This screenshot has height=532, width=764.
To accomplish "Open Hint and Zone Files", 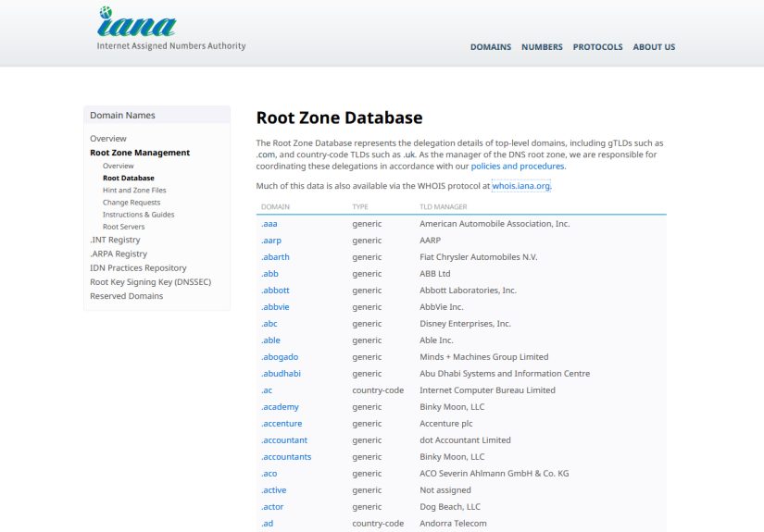I will click(x=134, y=191).
